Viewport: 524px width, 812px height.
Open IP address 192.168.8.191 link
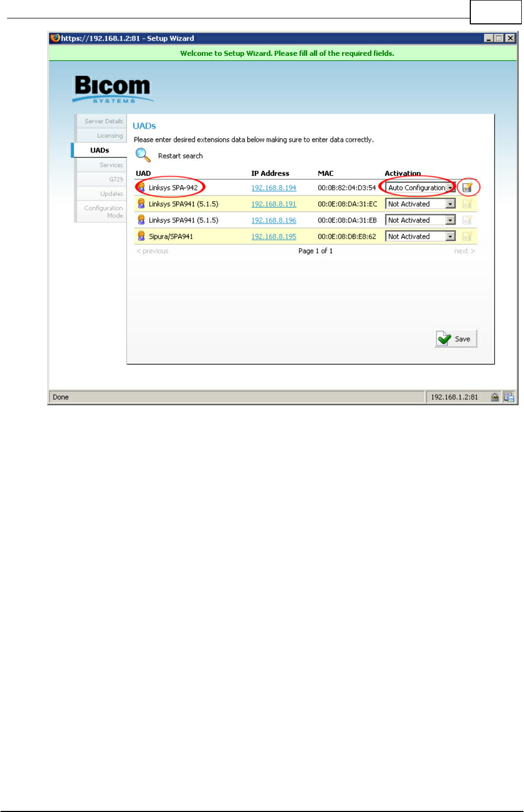274,204
